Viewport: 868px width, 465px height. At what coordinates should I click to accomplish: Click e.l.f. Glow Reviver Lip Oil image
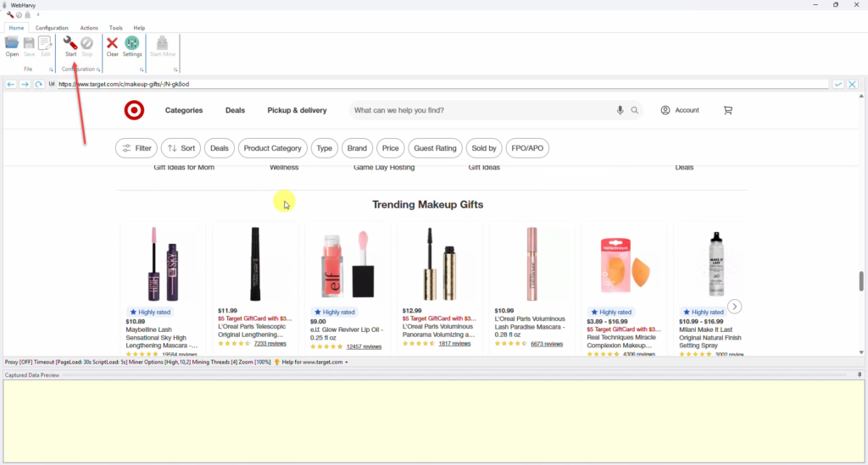347,264
